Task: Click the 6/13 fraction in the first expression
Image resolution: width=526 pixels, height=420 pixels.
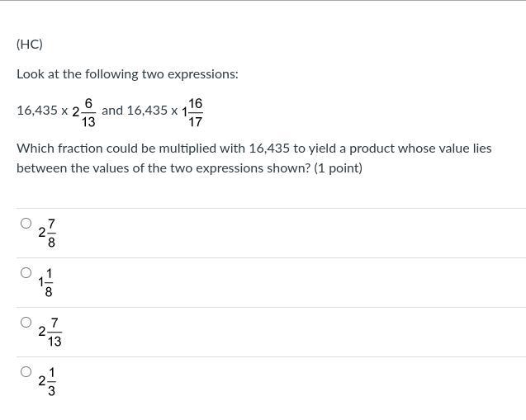Action: coord(88,112)
